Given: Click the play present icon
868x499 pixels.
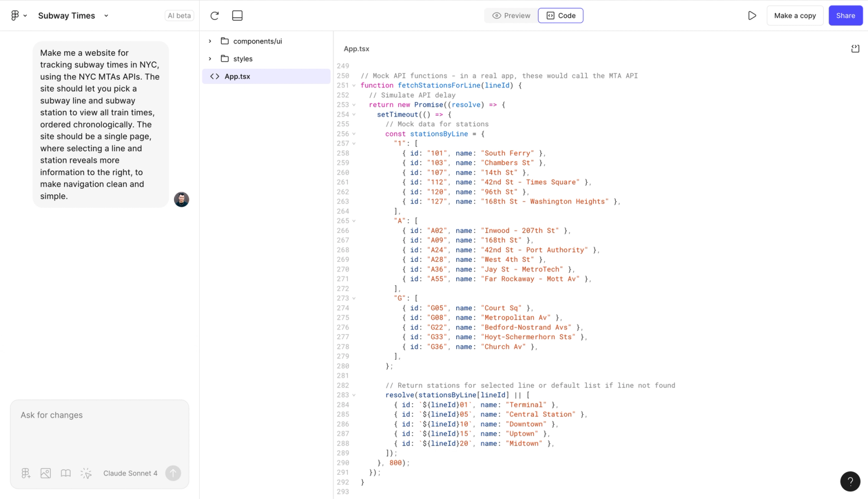Looking at the screenshot, I should point(752,16).
